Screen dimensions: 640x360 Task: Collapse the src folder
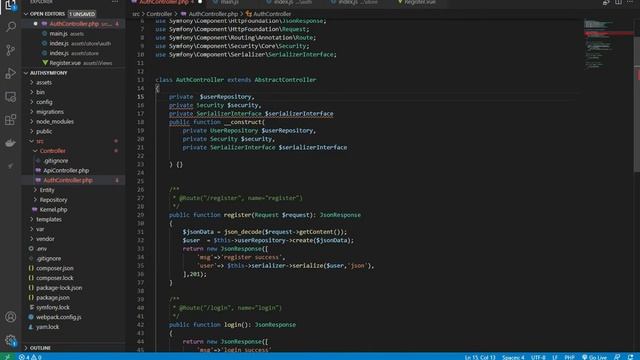(x=74, y=141)
